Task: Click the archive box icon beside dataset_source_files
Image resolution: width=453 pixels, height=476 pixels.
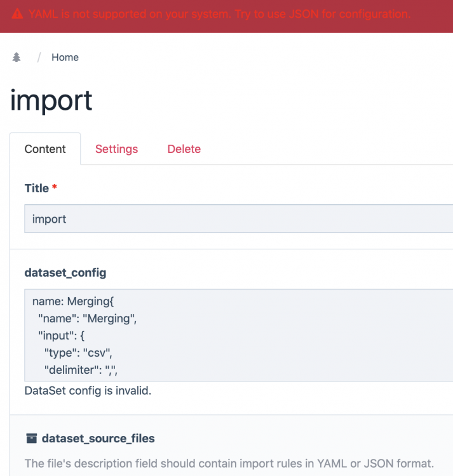Action: [x=31, y=439]
